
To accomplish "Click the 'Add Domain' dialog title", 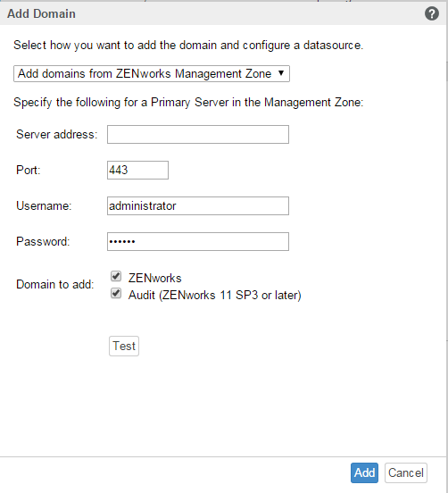I will pos(41,13).
